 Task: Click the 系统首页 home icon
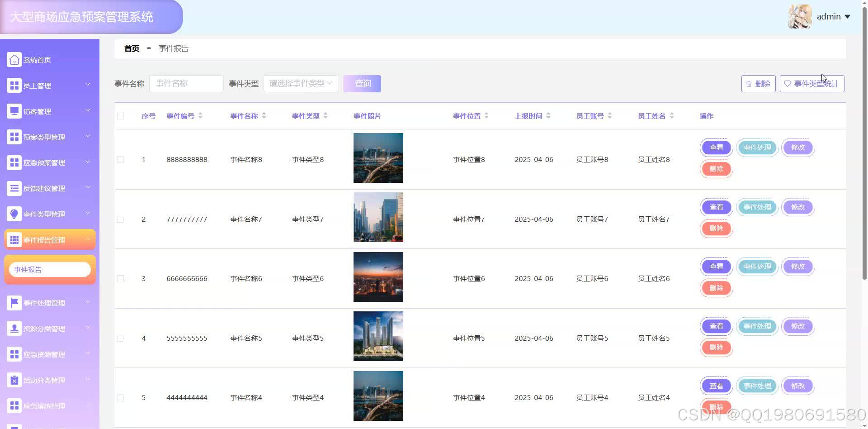point(14,59)
